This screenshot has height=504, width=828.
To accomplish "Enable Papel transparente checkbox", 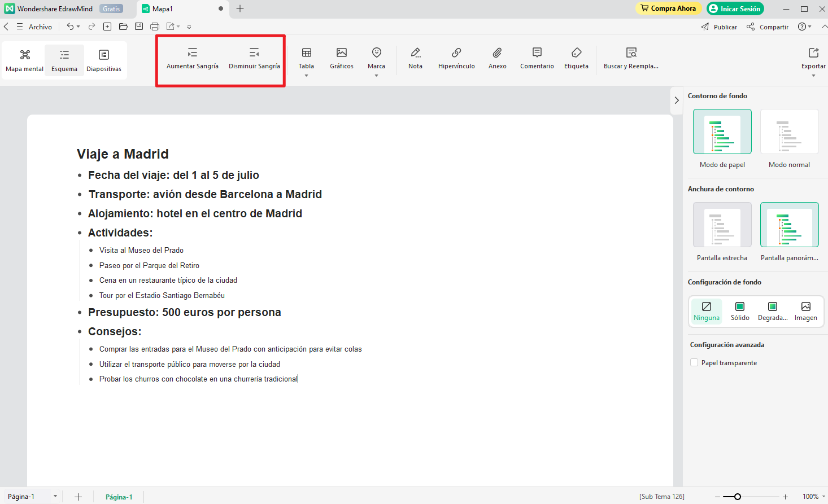I will click(694, 363).
